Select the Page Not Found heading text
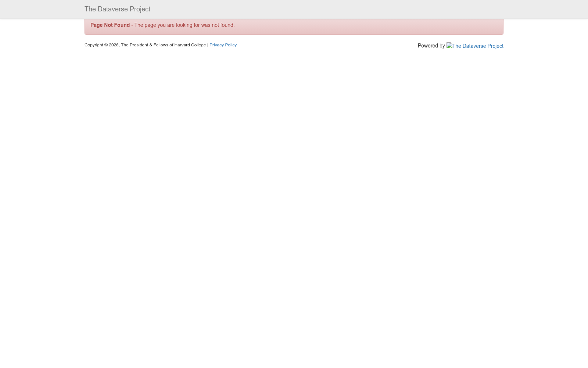This screenshot has height=368, width=588. click(x=110, y=25)
